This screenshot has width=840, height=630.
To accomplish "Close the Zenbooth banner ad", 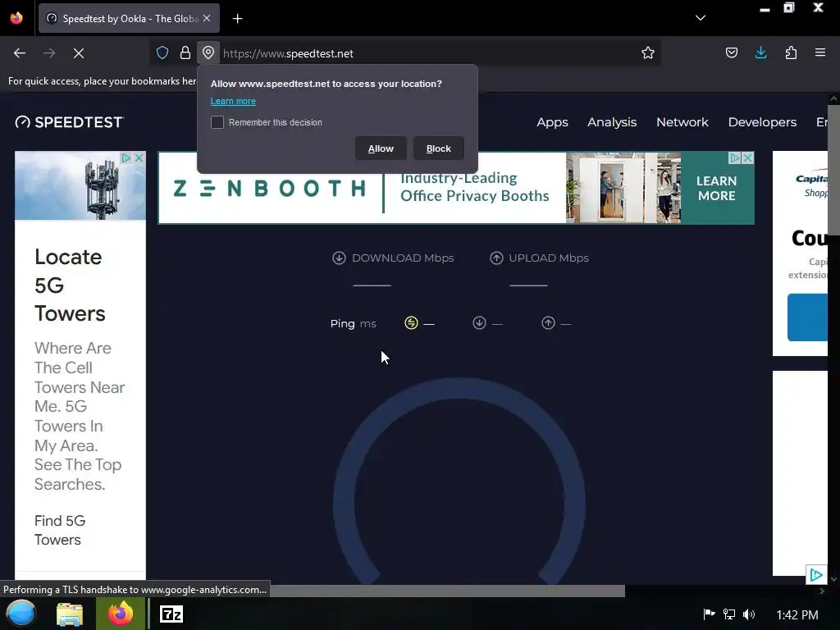I will [x=748, y=158].
